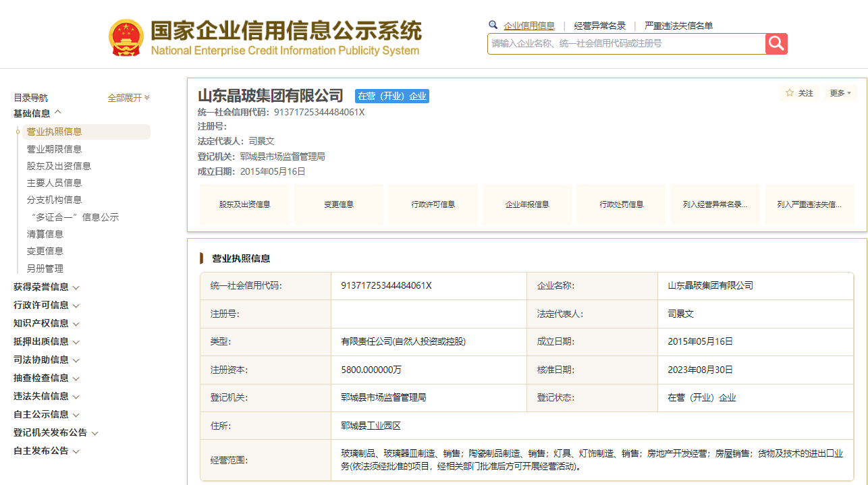Viewport: 868px width, 485px height.
Task: Click the 经营范围 row label
Action: (229, 460)
